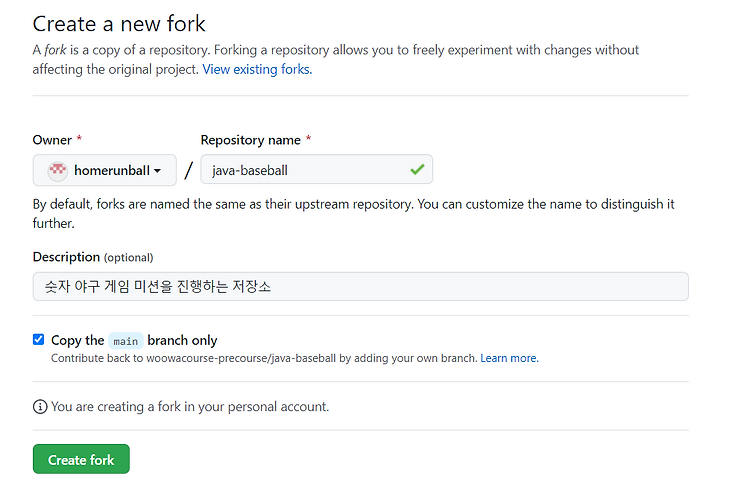
Task: Click the dropdown caret next to homerunball
Action: [157, 171]
